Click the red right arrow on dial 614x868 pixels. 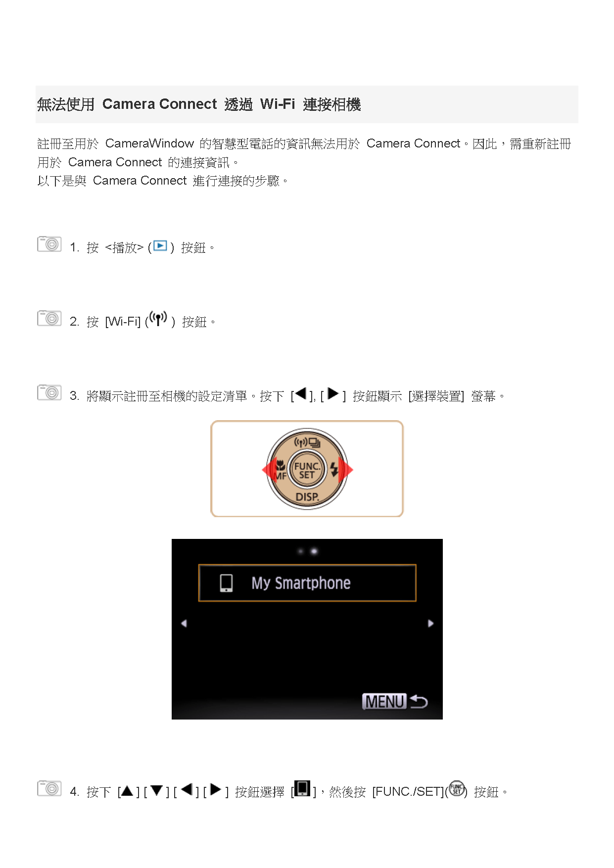(345, 470)
